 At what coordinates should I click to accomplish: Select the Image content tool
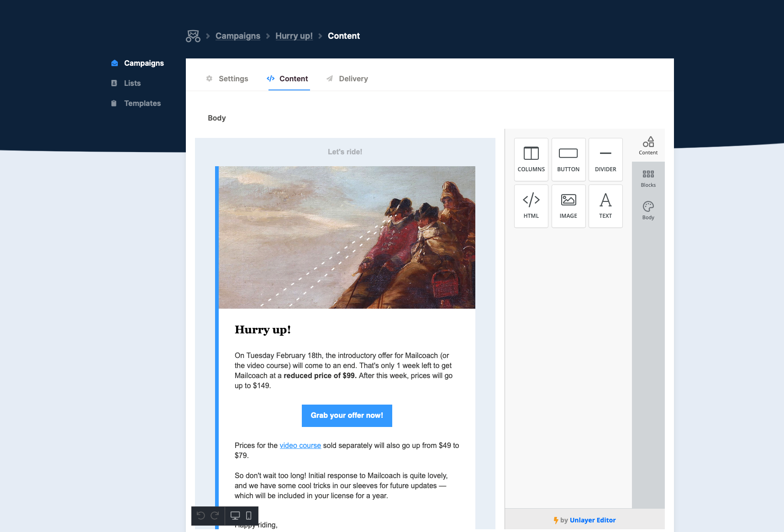568,206
